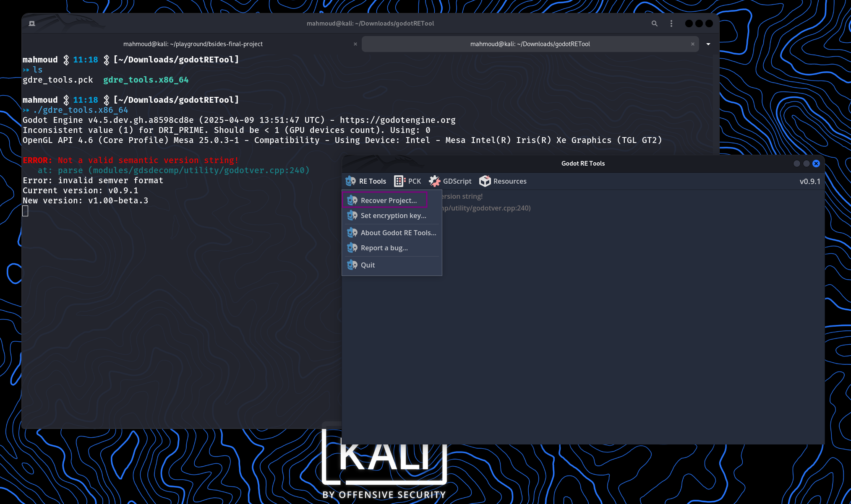Click the icon beside Report a bug
The image size is (851, 504).
click(x=352, y=248)
